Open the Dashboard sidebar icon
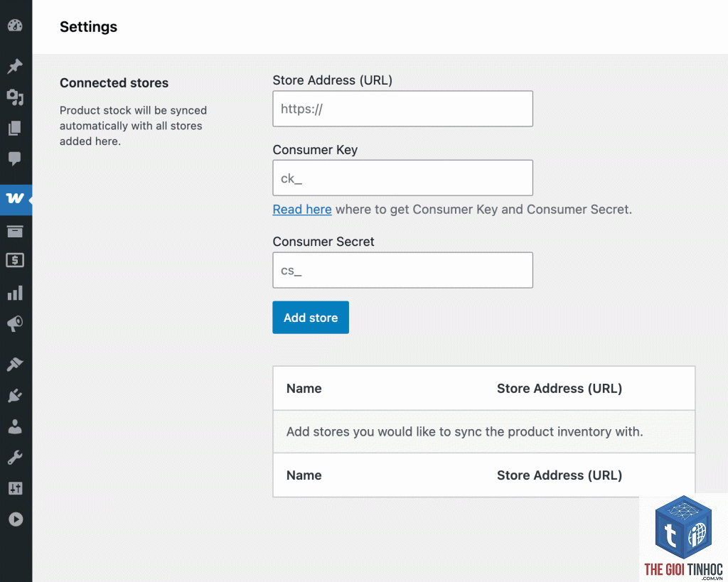 (15, 25)
